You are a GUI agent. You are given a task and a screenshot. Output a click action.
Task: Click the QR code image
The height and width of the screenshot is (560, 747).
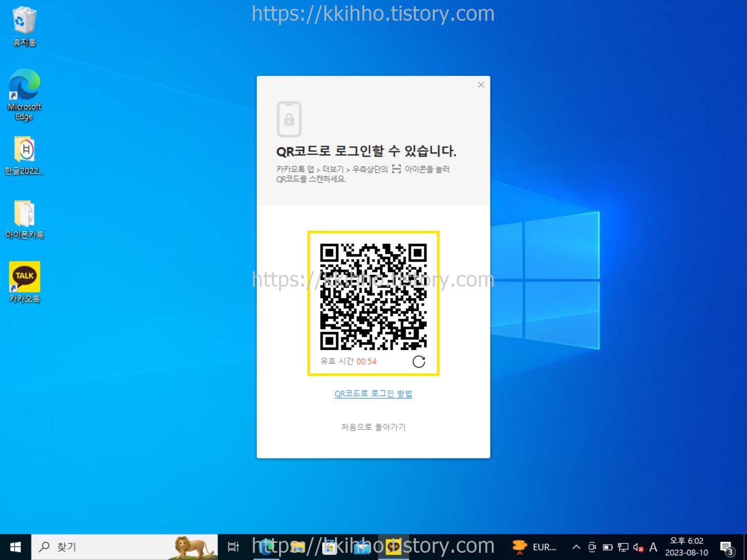pyautogui.click(x=374, y=297)
